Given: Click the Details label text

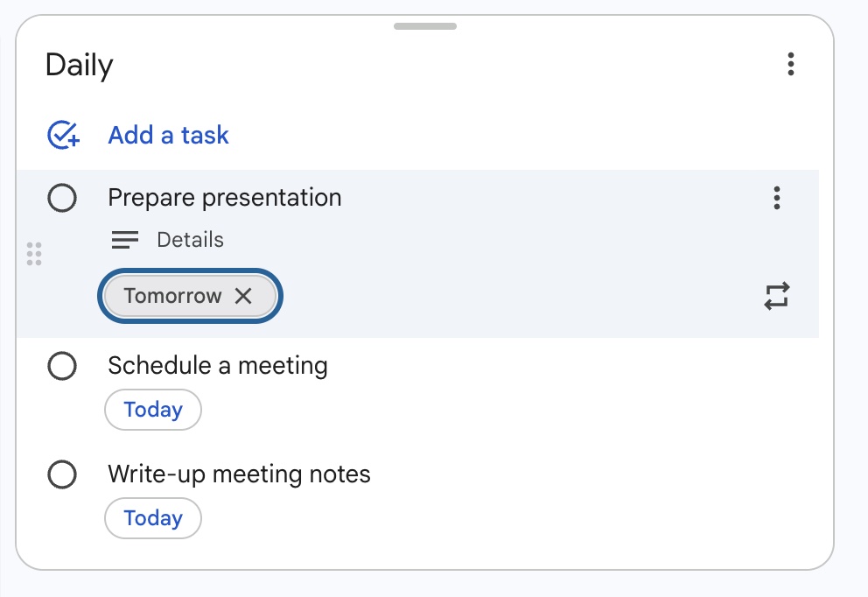Looking at the screenshot, I should tap(190, 240).
